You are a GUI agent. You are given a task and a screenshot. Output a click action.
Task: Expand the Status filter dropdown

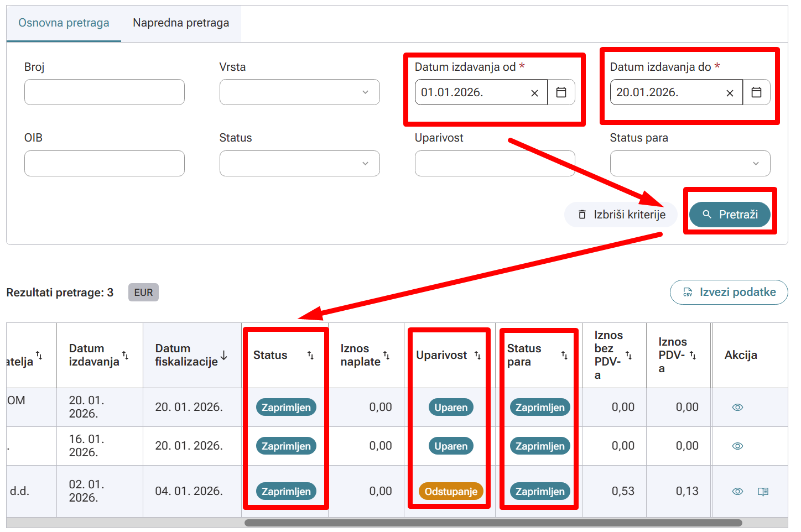299,164
